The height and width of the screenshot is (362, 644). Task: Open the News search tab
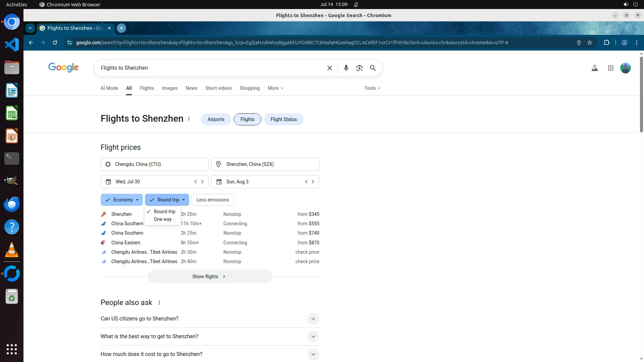[191, 88]
